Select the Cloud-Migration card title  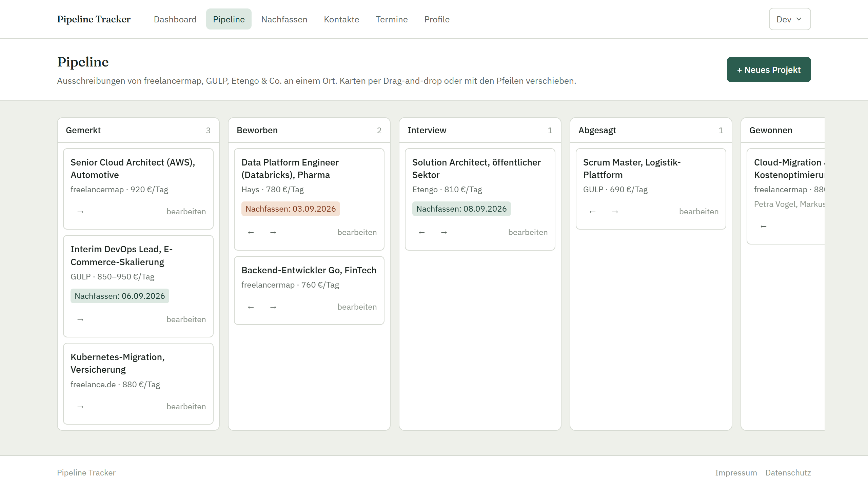click(789, 169)
